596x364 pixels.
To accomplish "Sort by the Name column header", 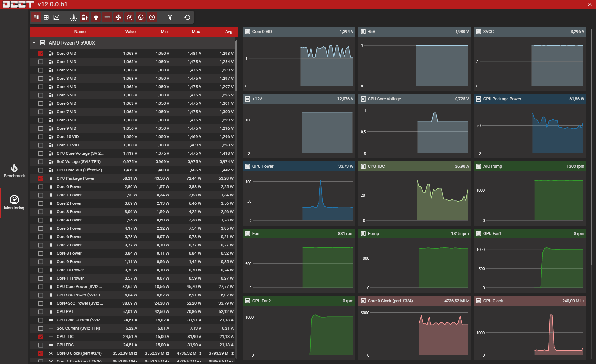I will [x=80, y=31].
